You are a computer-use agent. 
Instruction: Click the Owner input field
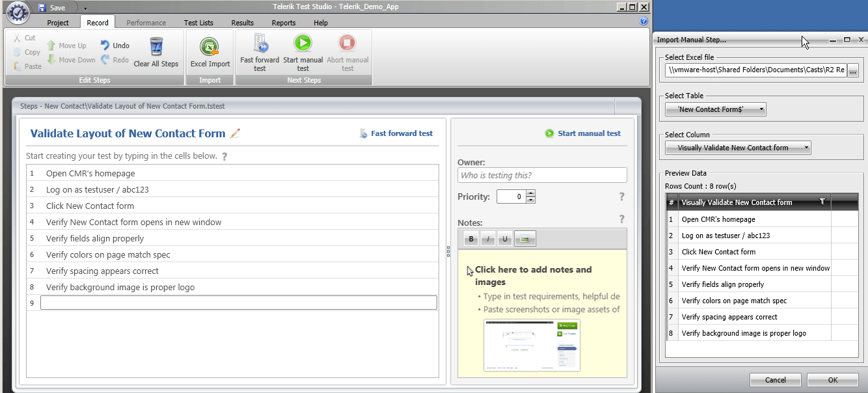pyautogui.click(x=542, y=175)
